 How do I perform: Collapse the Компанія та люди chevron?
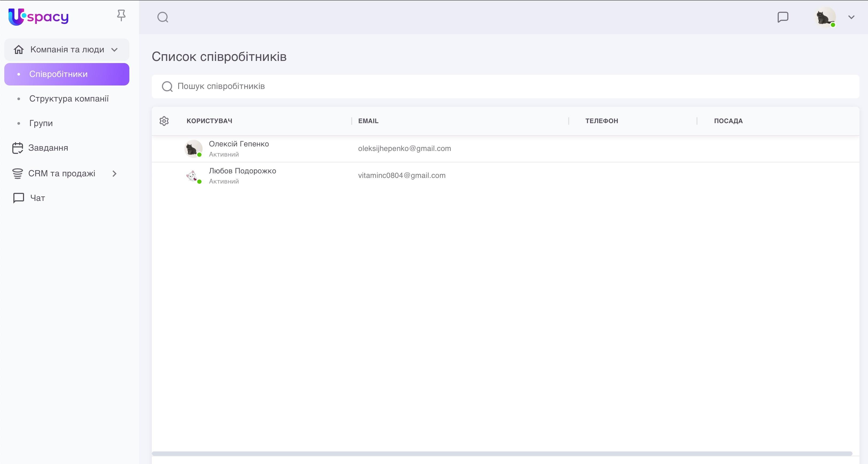[x=115, y=50]
